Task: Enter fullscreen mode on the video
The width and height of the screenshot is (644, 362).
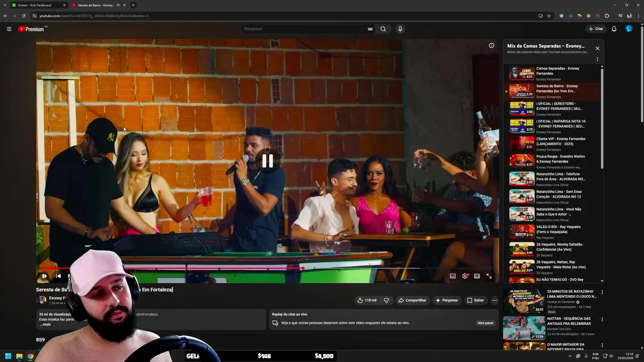Action: tap(489, 276)
